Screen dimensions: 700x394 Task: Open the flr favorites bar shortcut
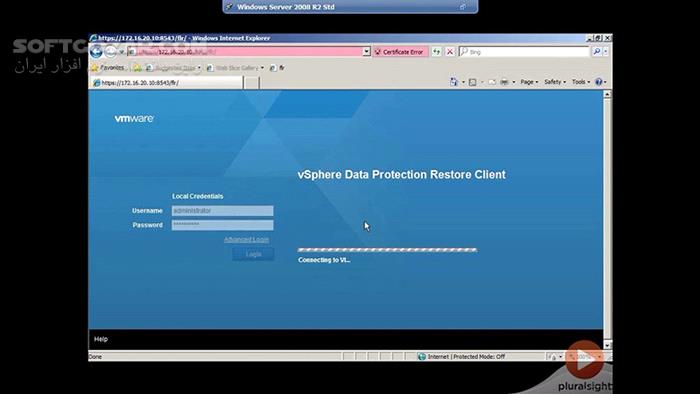tap(277, 68)
